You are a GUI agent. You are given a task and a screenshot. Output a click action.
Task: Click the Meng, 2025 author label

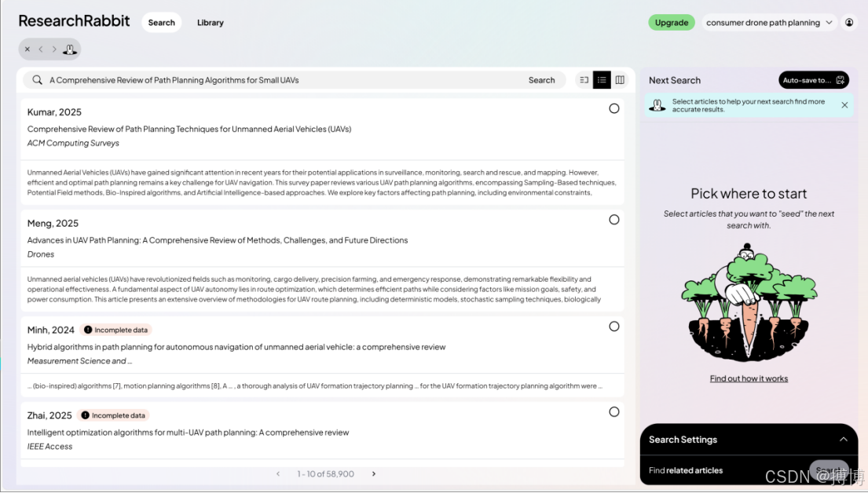(x=53, y=224)
